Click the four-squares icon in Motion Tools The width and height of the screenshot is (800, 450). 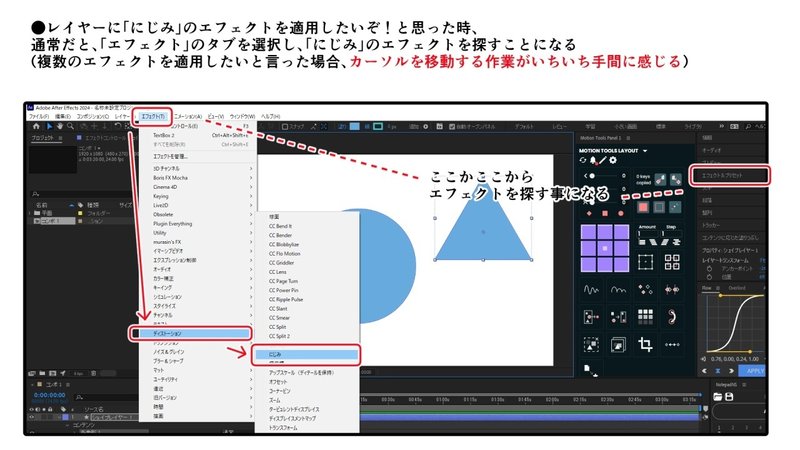(x=672, y=262)
